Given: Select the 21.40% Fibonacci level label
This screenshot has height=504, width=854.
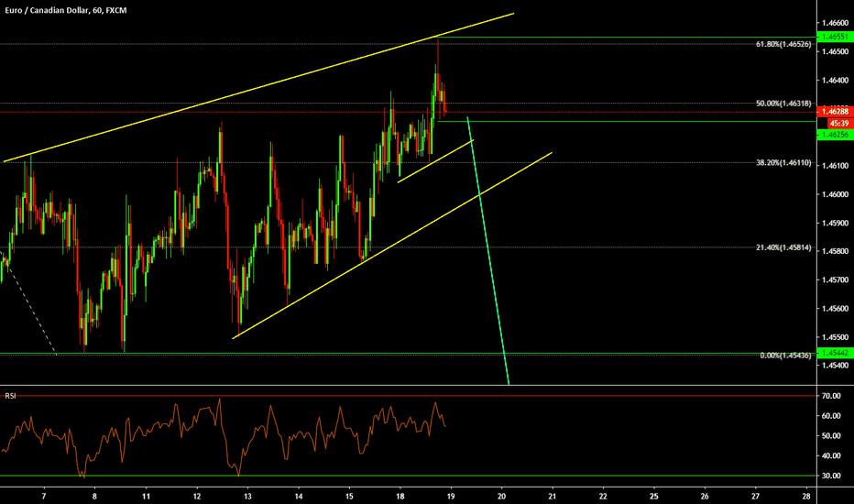Looking at the screenshot, I should click(782, 246).
